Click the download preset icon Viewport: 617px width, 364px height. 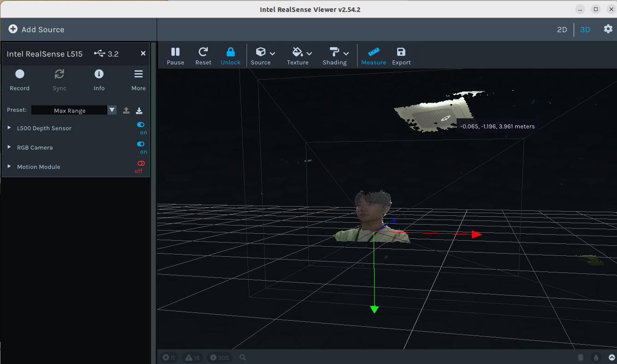pos(139,110)
